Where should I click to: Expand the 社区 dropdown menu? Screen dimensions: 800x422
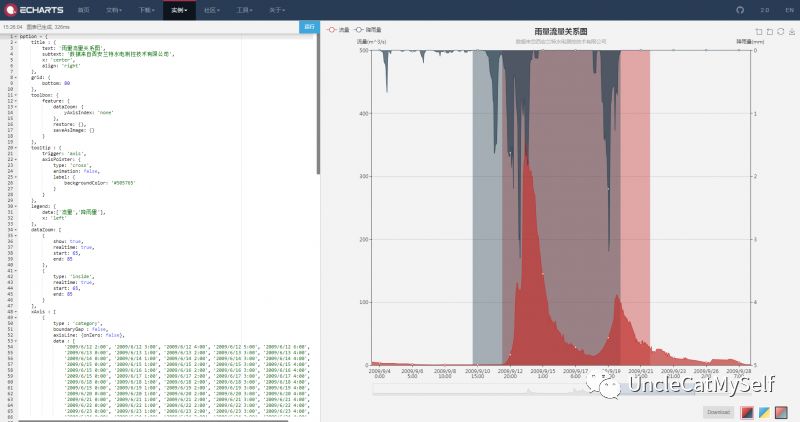pyautogui.click(x=212, y=10)
